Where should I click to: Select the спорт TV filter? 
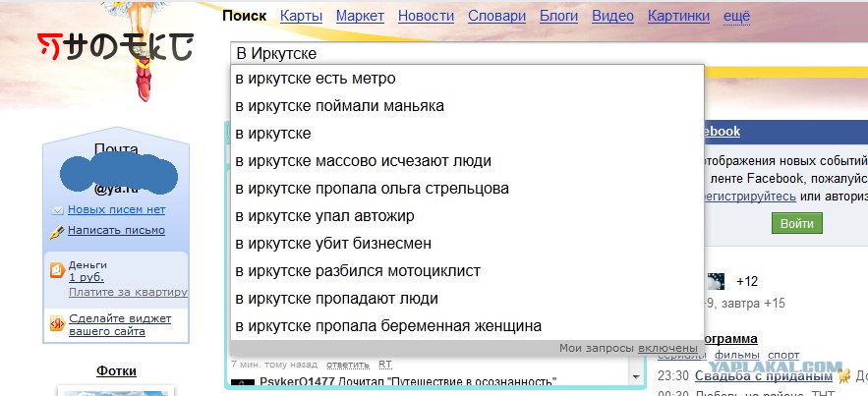pyautogui.click(x=783, y=355)
